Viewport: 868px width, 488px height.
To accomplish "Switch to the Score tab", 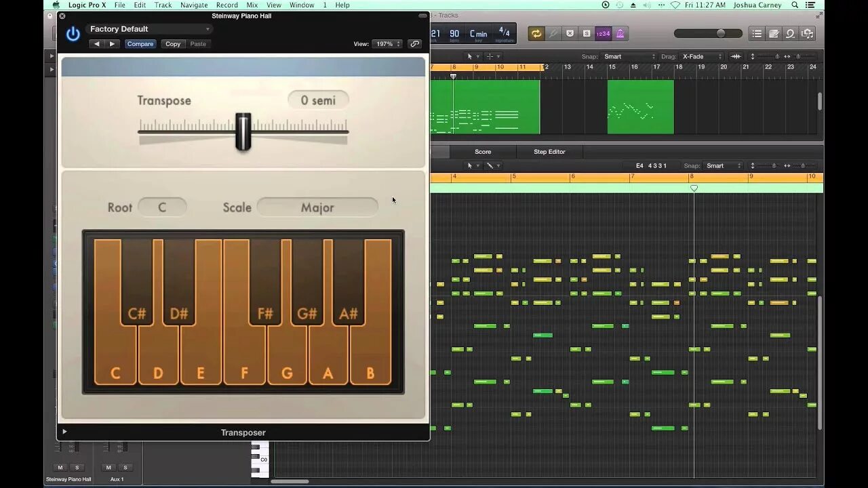I will coord(483,152).
